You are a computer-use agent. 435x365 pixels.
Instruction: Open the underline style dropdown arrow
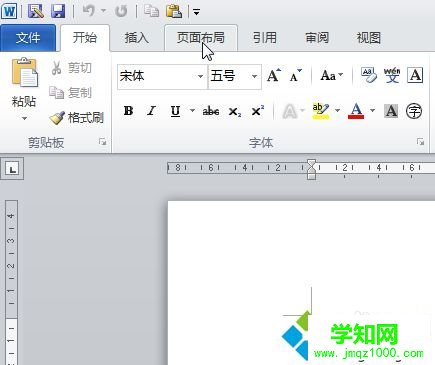click(x=192, y=110)
